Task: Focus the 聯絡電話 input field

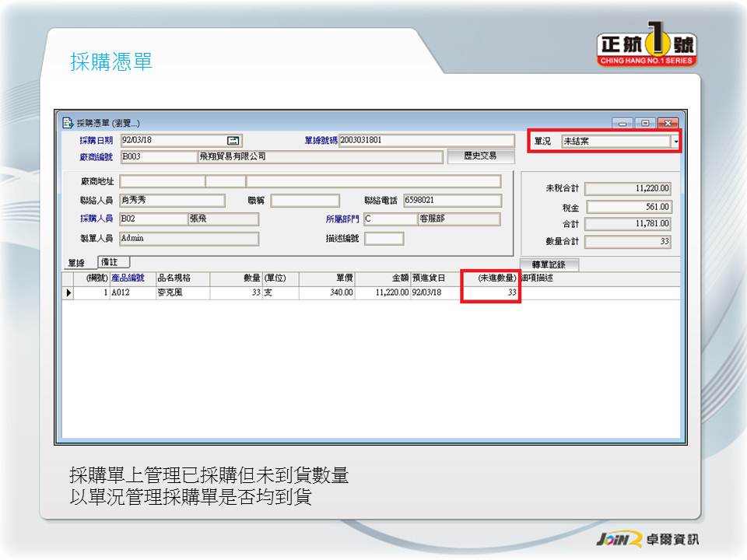Action: 451,201
